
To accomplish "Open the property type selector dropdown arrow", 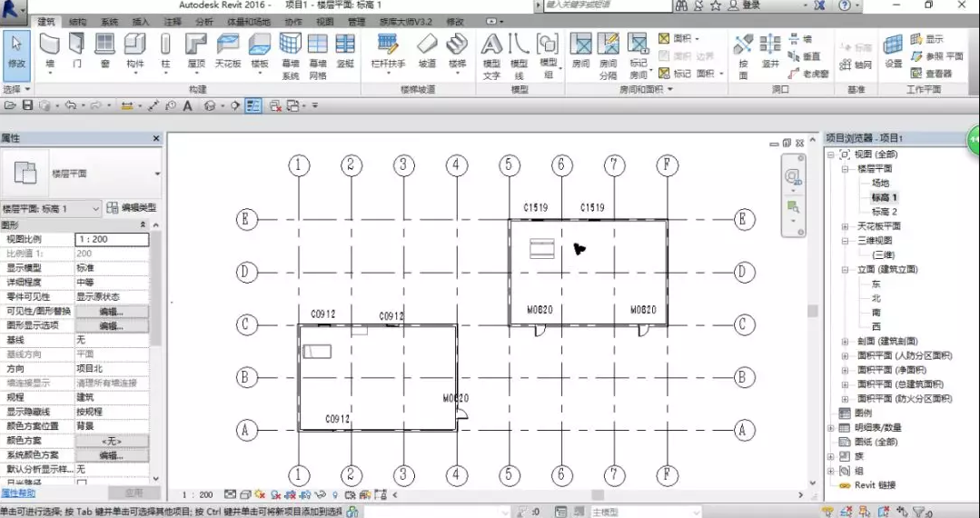I will [x=157, y=174].
